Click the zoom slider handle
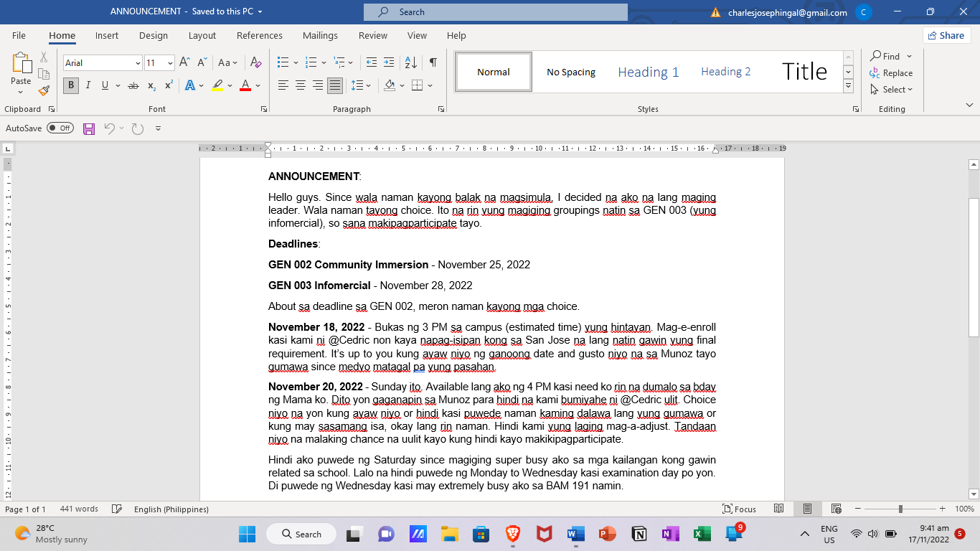 coord(900,509)
